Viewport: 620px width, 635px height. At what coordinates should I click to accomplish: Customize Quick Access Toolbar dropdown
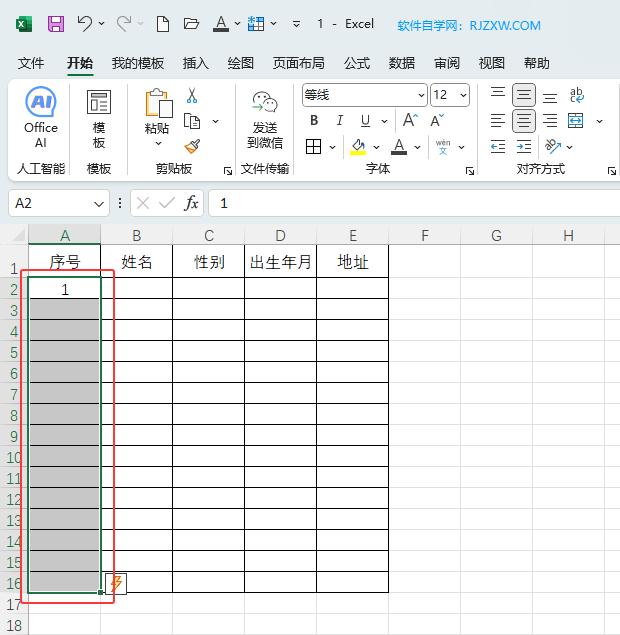coord(296,24)
